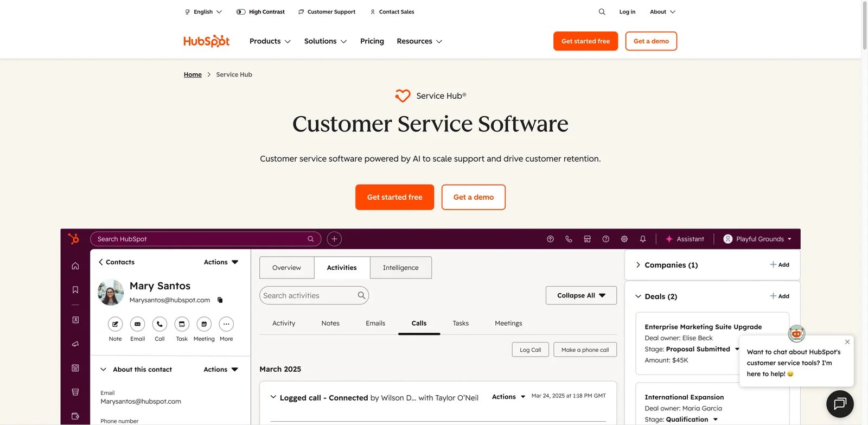Open the content document icon in sidebar
The width and height of the screenshot is (868, 425).
click(75, 368)
